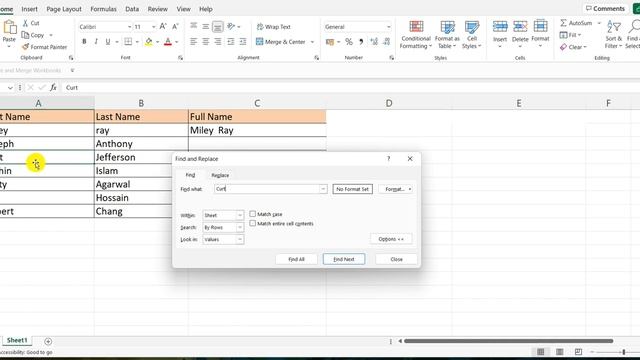Open the Number format General dropdown
Viewport: 640px width, 360px height.
pyautogui.click(x=388, y=27)
